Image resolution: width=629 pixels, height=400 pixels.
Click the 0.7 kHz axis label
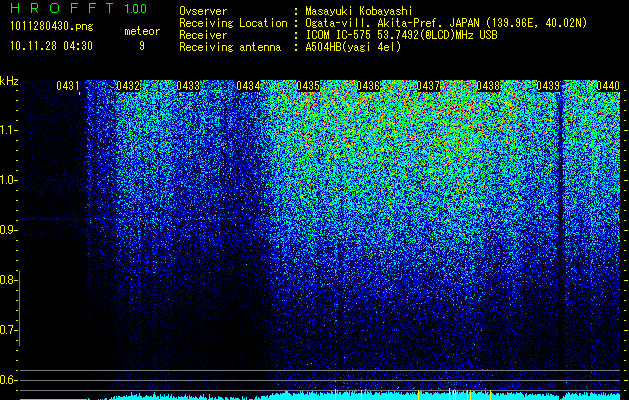8,330
